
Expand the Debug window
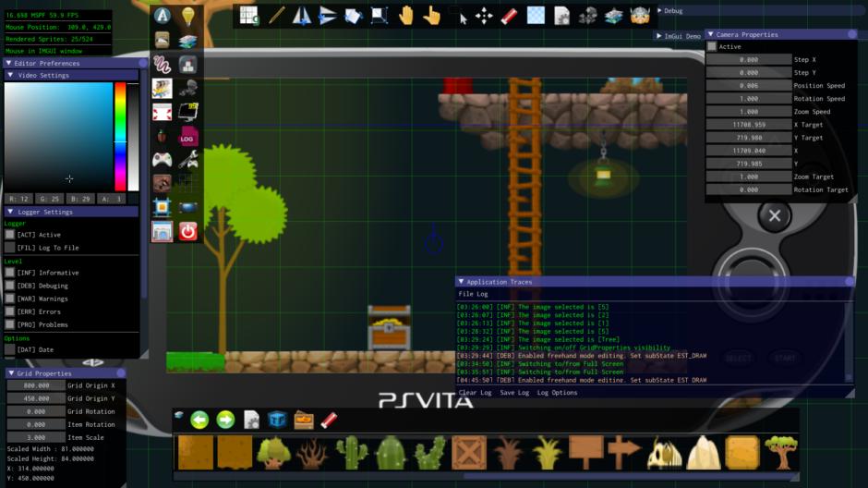[x=659, y=10]
